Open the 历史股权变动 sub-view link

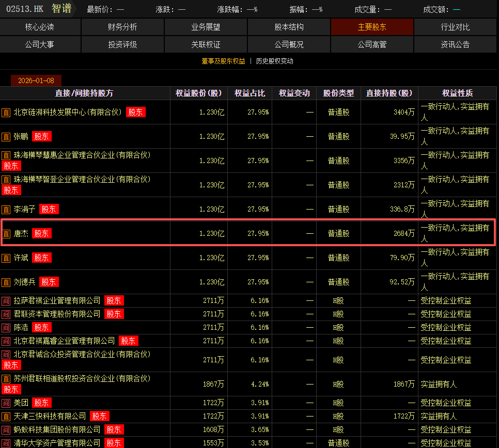[x=274, y=61]
